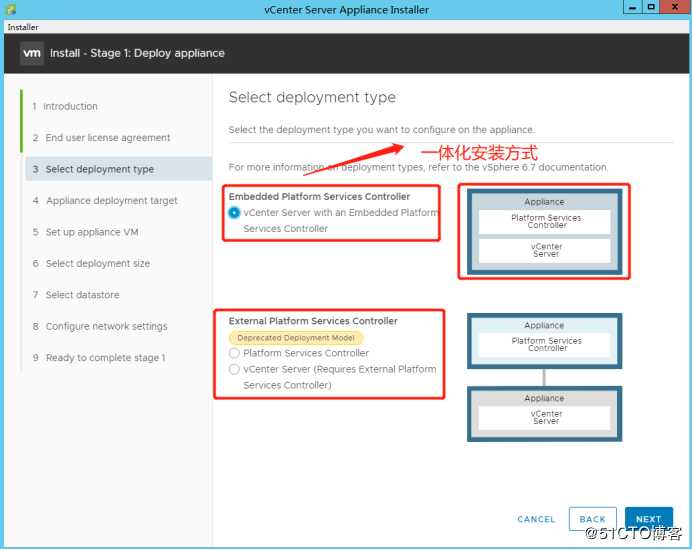Click 'Embedded Platform Services Controller' heading text
Screen dimensions: 692x550
point(319,196)
